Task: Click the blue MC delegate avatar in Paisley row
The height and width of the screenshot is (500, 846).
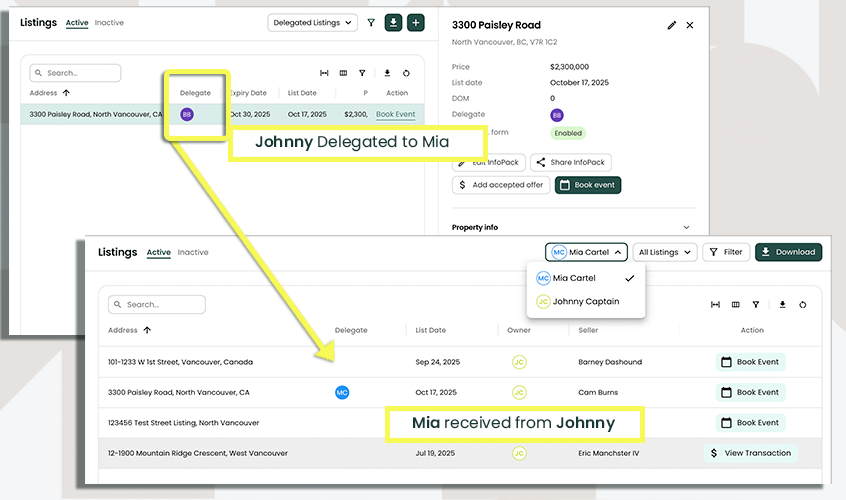Action: point(342,393)
